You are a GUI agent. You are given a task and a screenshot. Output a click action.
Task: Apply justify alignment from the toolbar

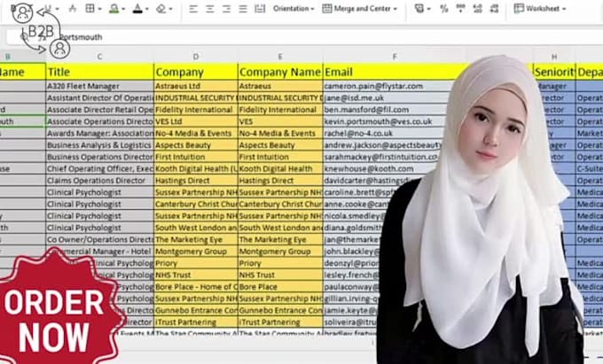[243, 9]
